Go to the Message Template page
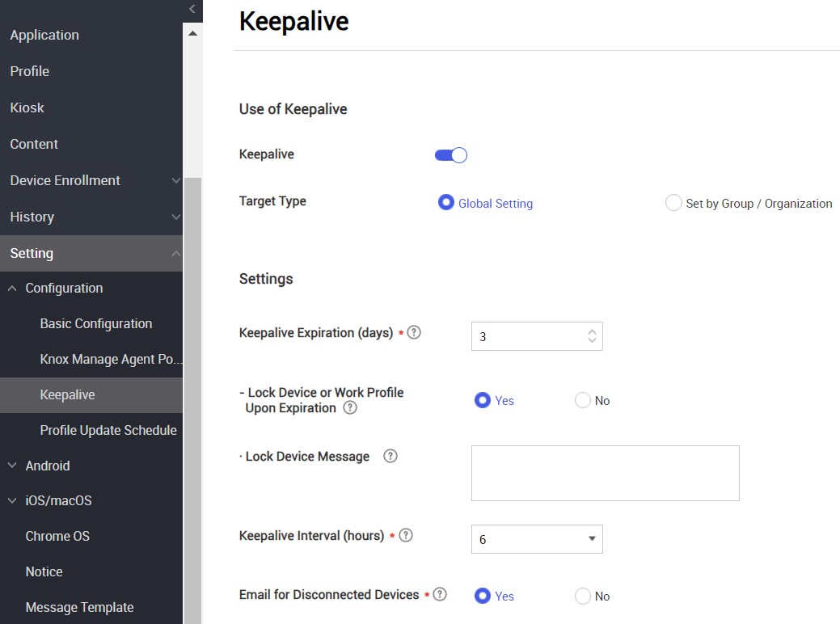840x624 pixels. tap(79, 607)
